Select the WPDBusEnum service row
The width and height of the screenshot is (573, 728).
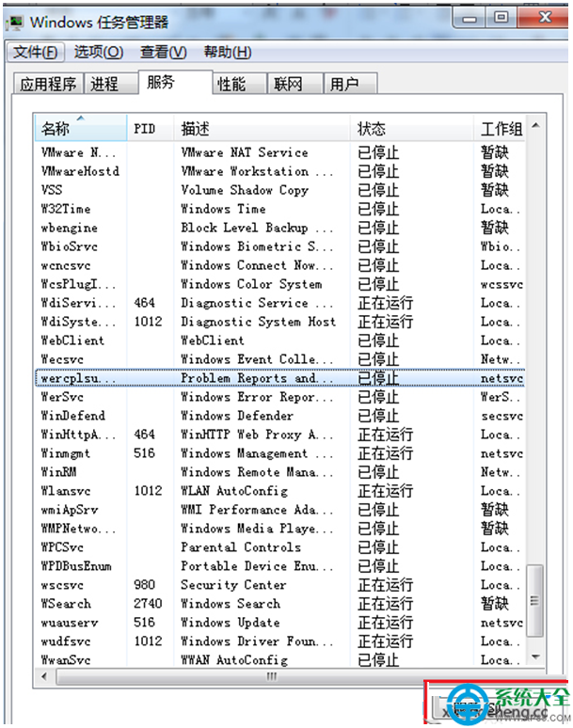(280, 566)
